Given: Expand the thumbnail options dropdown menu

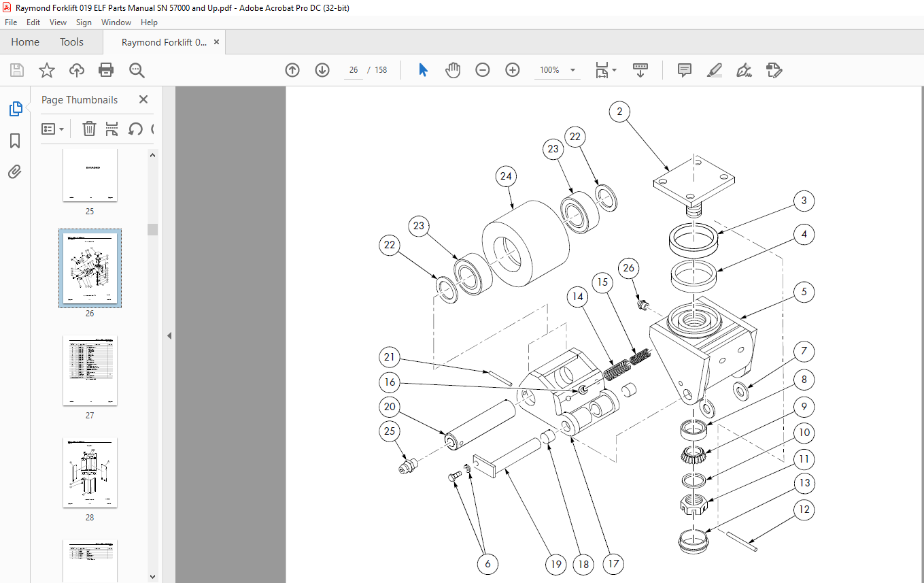Looking at the screenshot, I should [53, 129].
